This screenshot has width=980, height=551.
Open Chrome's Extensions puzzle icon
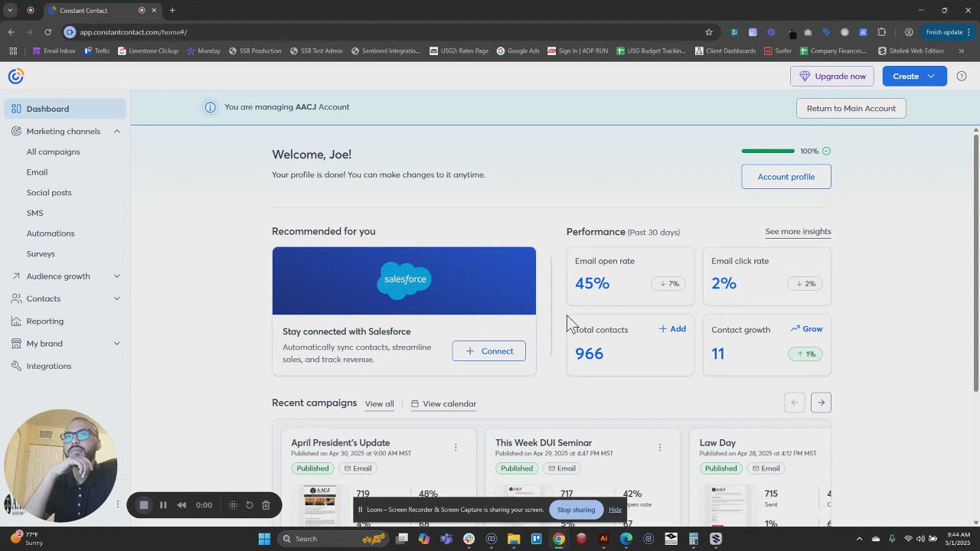click(881, 32)
